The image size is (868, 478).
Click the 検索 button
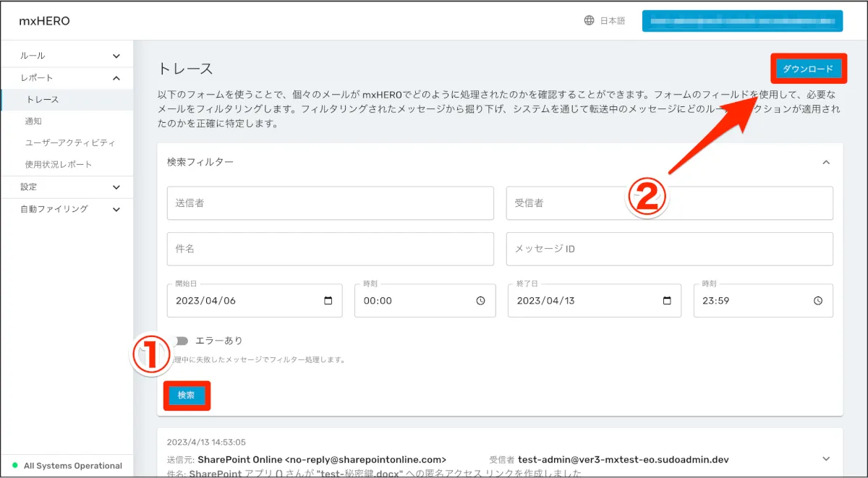pyautogui.click(x=187, y=396)
